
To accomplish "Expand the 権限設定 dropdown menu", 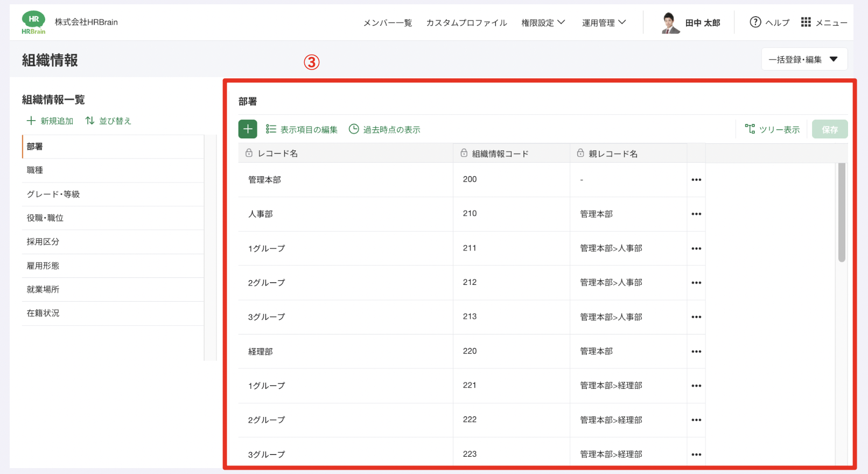I will (543, 23).
